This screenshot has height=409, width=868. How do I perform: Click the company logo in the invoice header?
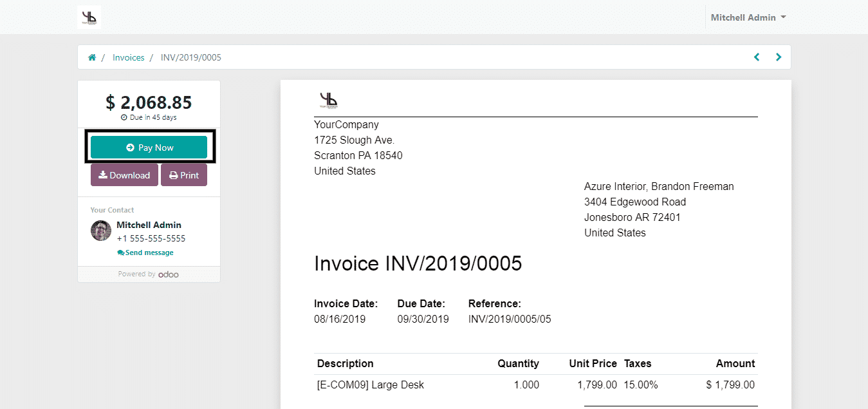(328, 100)
